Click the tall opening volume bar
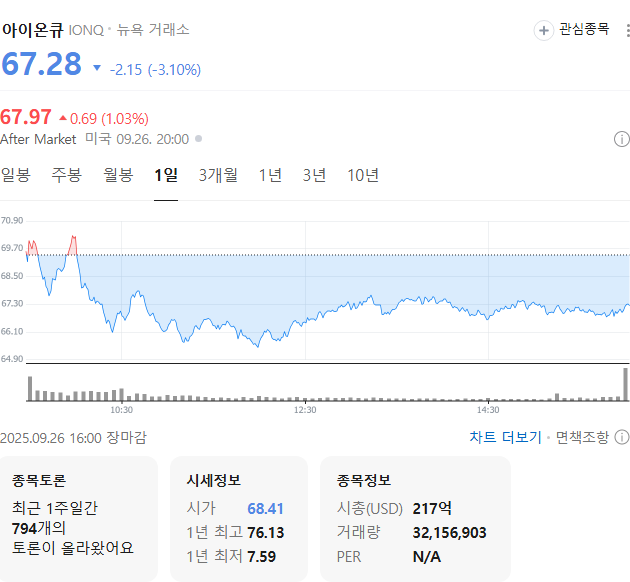This screenshot has width=630, height=582. click(x=30, y=388)
